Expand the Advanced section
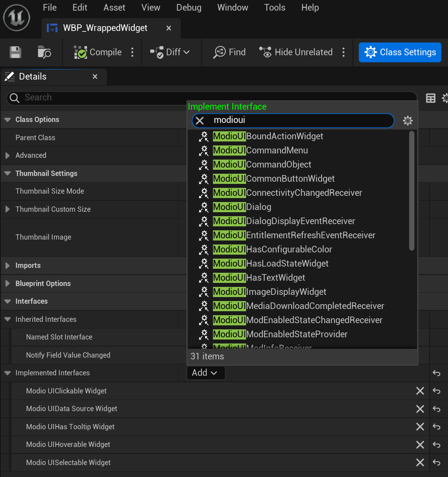448x477 pixels. [8, 156]
